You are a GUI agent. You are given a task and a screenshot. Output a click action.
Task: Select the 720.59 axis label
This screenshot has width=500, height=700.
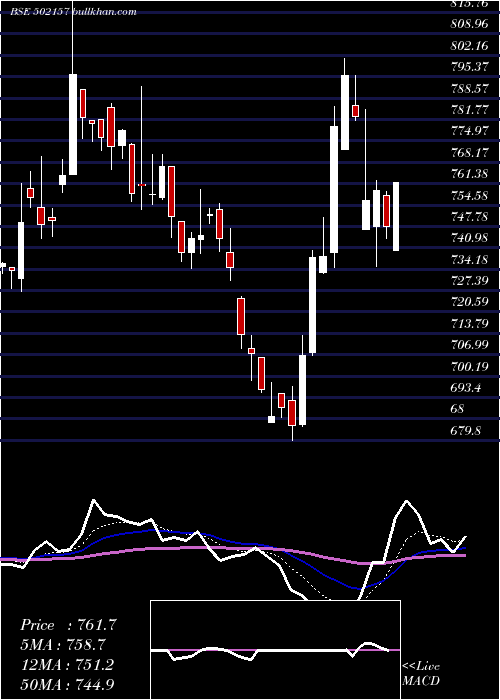(x=469, y=302)
